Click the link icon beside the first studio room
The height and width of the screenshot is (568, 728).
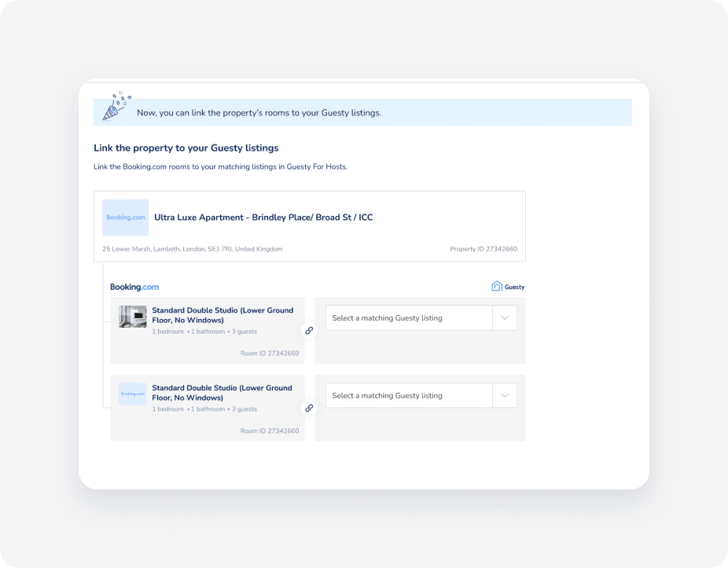[309, 331]
